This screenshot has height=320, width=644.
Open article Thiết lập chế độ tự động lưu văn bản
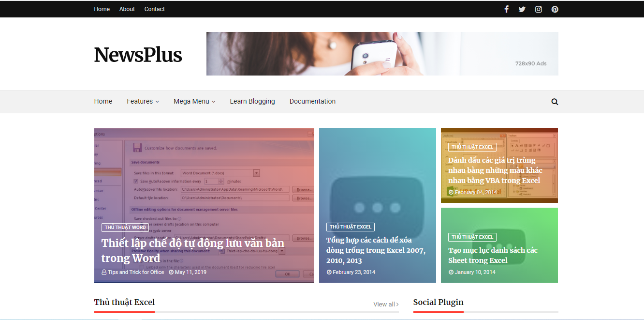point(193,250)
